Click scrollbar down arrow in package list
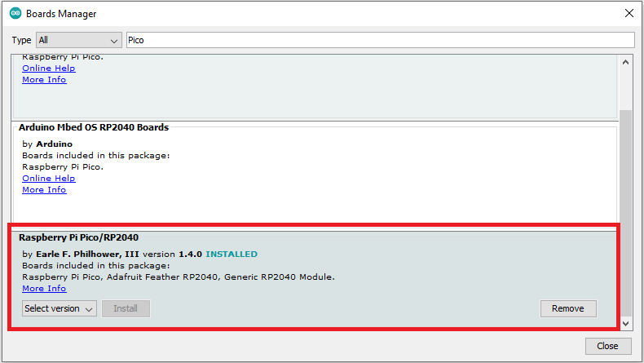 pos(625,324)
